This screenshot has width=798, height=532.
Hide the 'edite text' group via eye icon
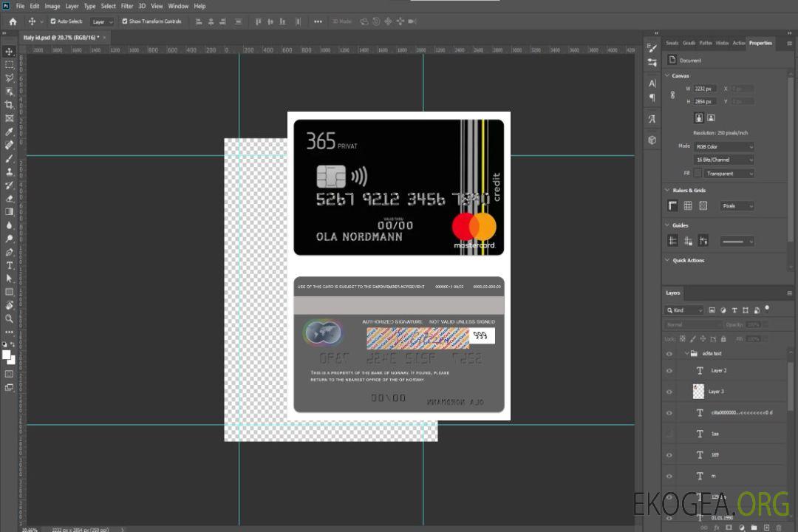[669, 354]
